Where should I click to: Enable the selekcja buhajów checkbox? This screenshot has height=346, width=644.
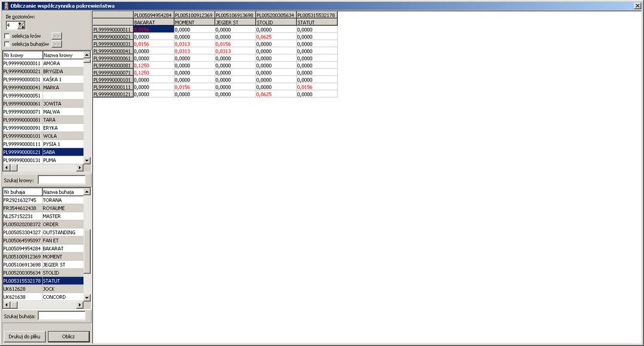click(7, 44)
